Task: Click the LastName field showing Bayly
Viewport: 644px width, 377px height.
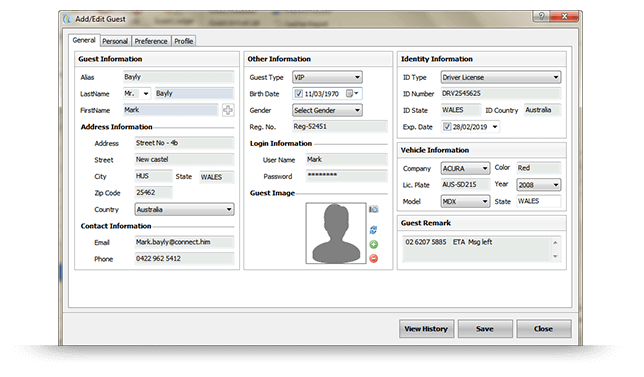Action: [194, 93]
